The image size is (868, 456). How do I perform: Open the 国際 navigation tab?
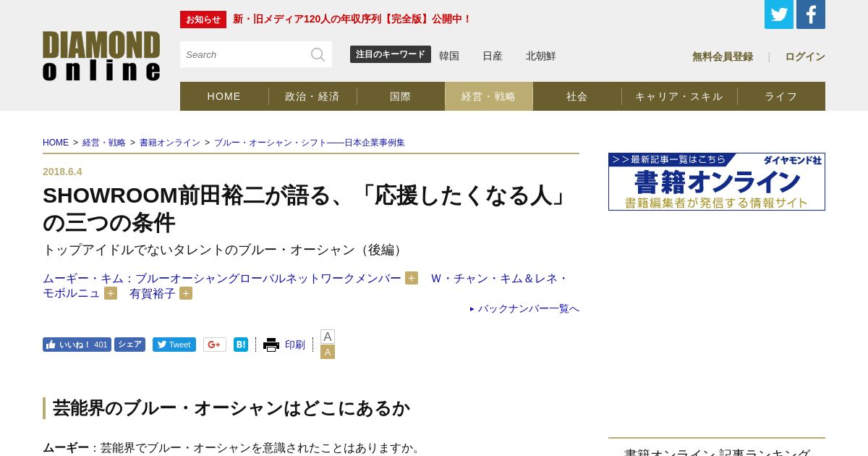(401, 96)
